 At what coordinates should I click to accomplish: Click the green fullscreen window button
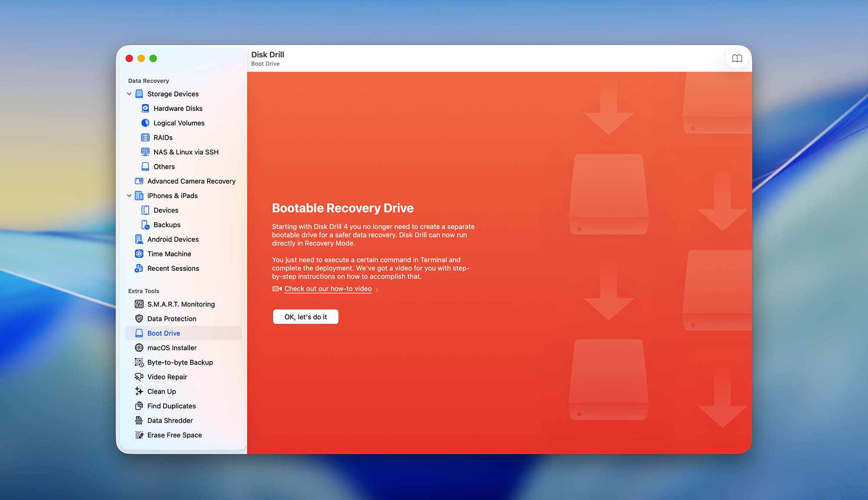click(x=153, y=59)
